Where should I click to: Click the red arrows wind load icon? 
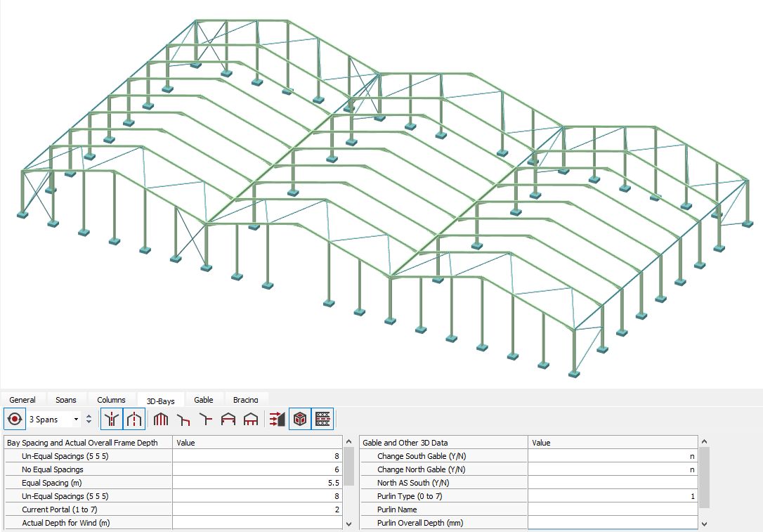(277, 420)
